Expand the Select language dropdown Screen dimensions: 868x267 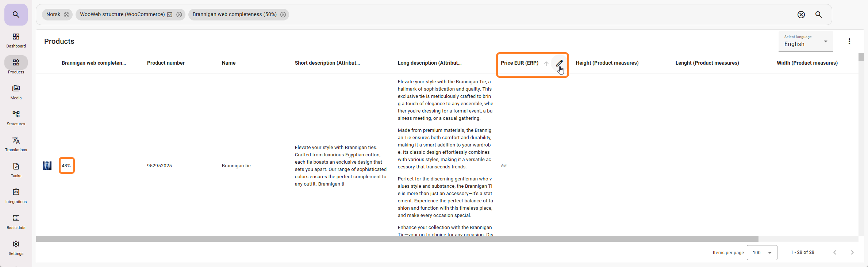click(x=806, y=41)
